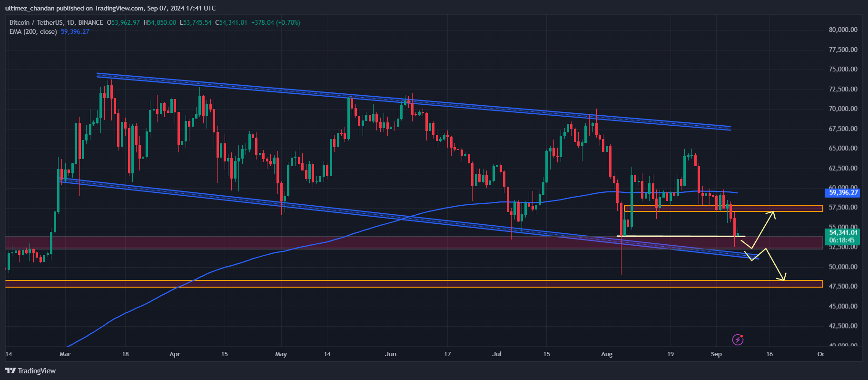This screenshot has width=868, height=380.
Task: Click the open price value O53,962.97
Action: pos(123,22)
